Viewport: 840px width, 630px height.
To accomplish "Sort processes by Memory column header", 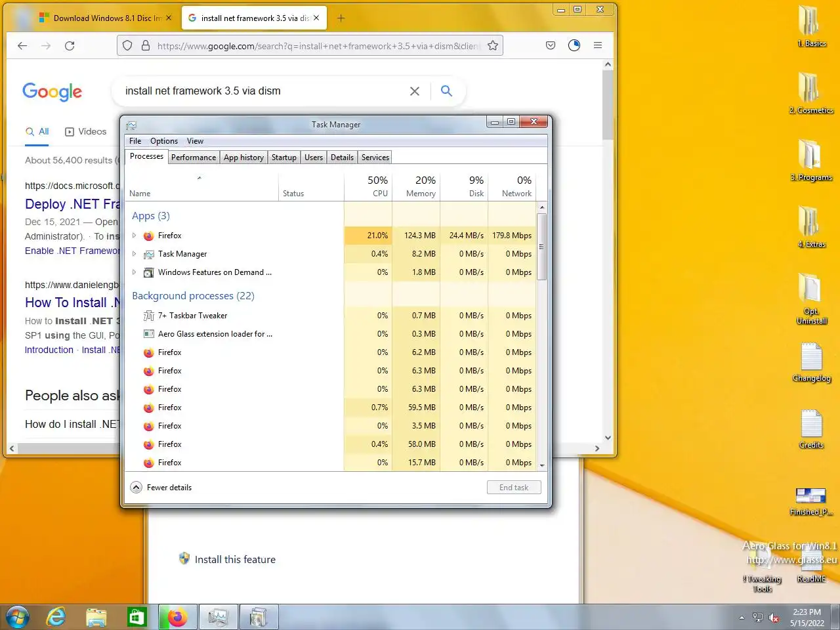I will pyautogui.click(x=416, y=186).
